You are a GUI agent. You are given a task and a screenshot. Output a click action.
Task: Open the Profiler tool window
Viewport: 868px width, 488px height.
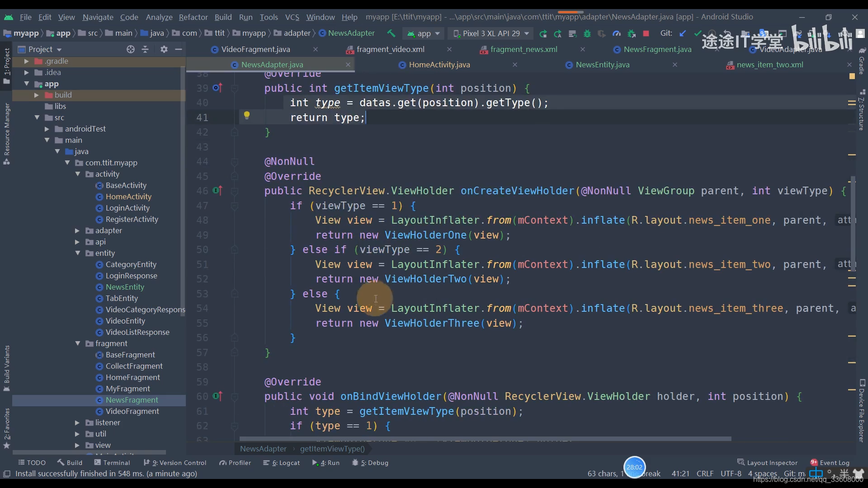click(235, 463)
